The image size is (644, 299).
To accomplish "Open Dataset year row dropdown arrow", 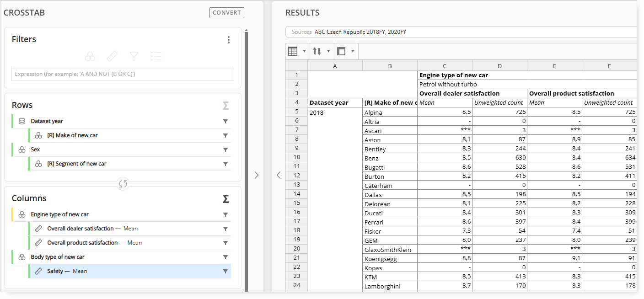I will coord(225,122).
